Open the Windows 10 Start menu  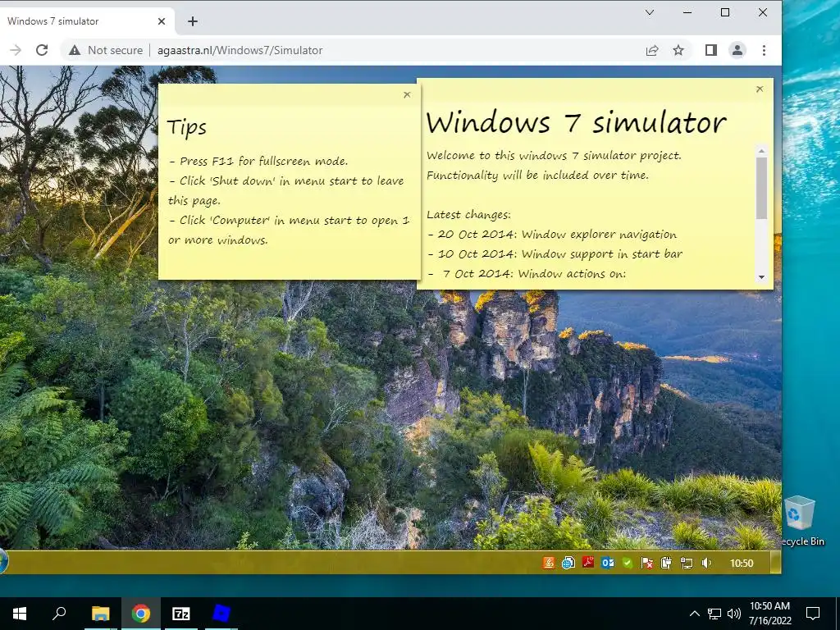20,614
